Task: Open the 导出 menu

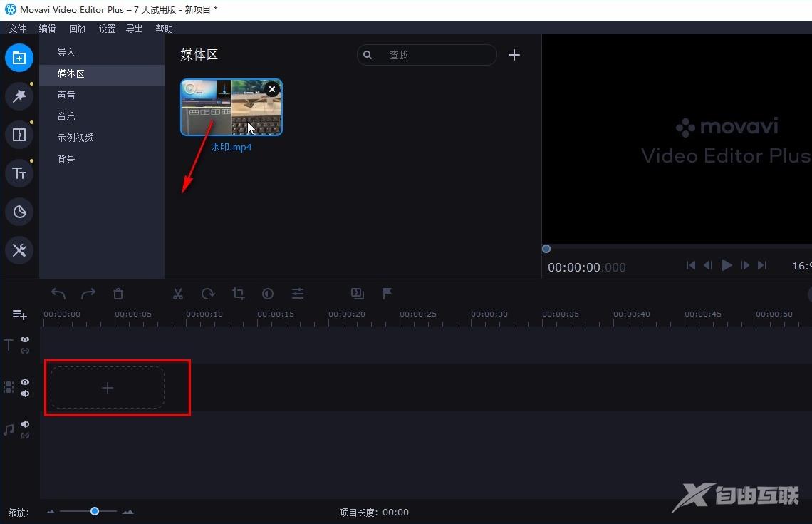Action: click(134, 29)
